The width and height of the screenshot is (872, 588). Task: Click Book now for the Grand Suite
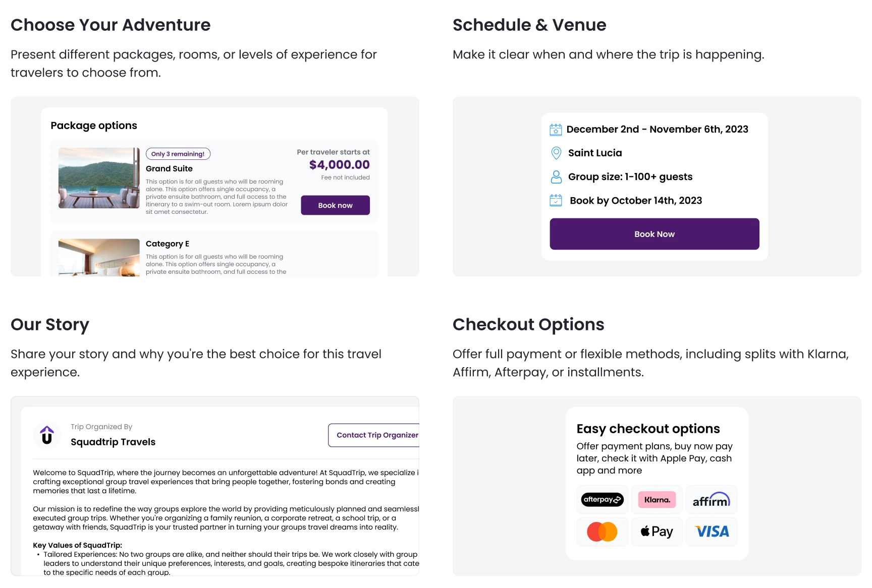pos(335,205)
